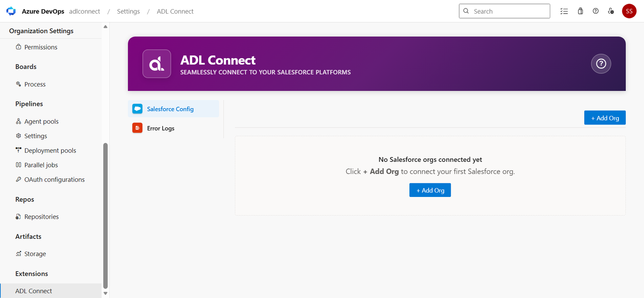
Task: Click the 'Seamlessly connect to your Salesforce platforms' subtitle
Action: tap(265, 72)
